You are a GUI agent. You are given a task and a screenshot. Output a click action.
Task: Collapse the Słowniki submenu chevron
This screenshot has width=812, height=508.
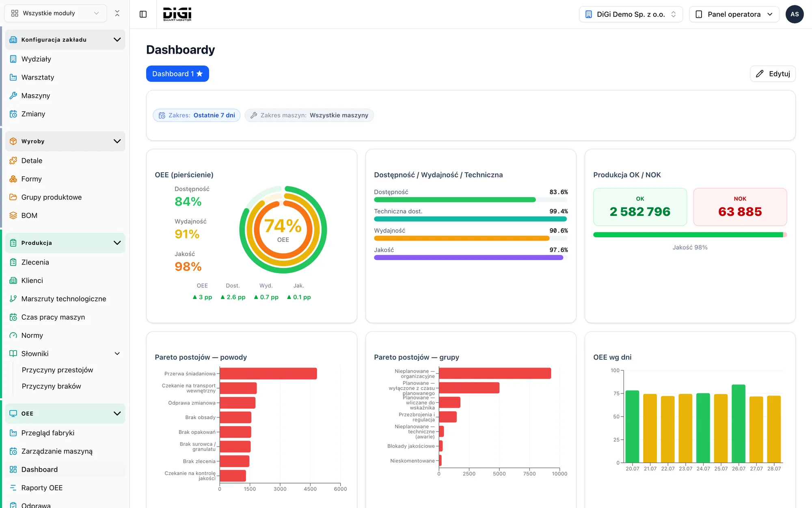[117, 354]
